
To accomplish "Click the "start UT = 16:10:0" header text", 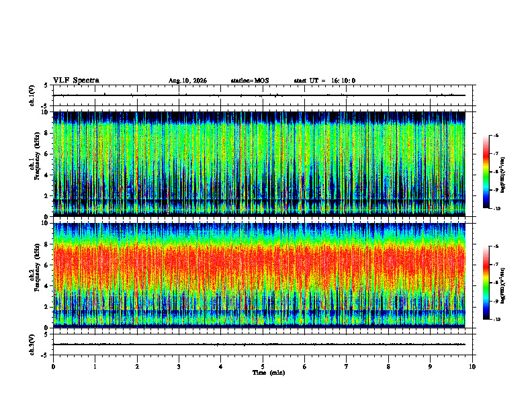I will 324,81.
